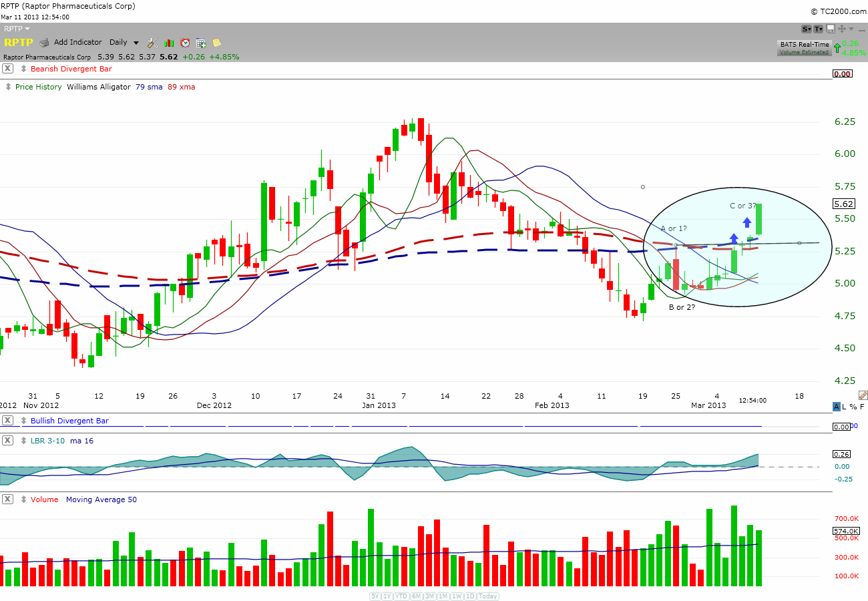The width and height of the screenshot is (868, 601).
Task: Click the Bullish Divergent Bar indicator label
Action: coord(69,421)
